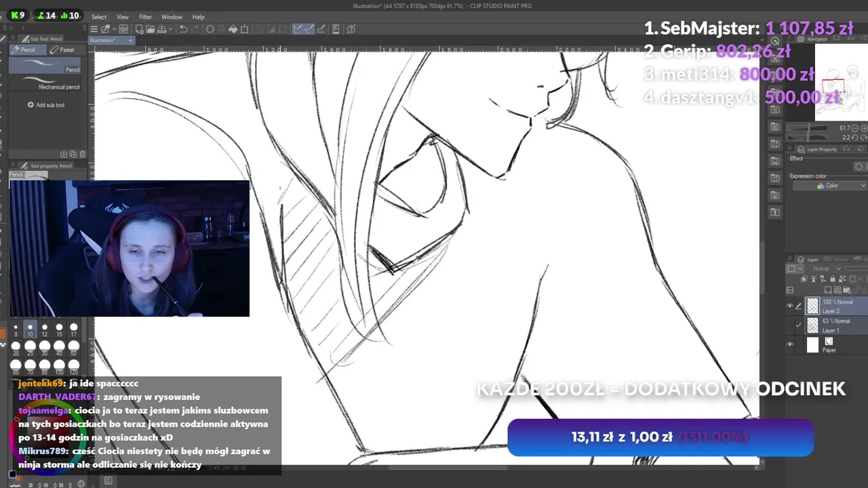Image resolution: width=868 pixels, height=488 pixels.
Task: Open the Help menu
Action: pyautogui.click(x=198, y=17)
